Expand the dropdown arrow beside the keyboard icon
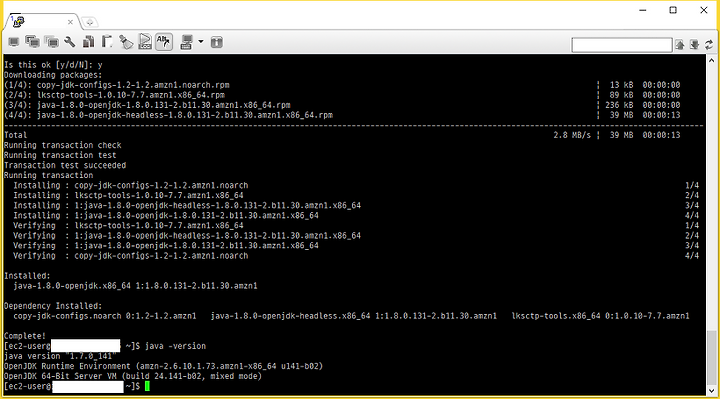This screenshot has width=720, height=399. 201,42
